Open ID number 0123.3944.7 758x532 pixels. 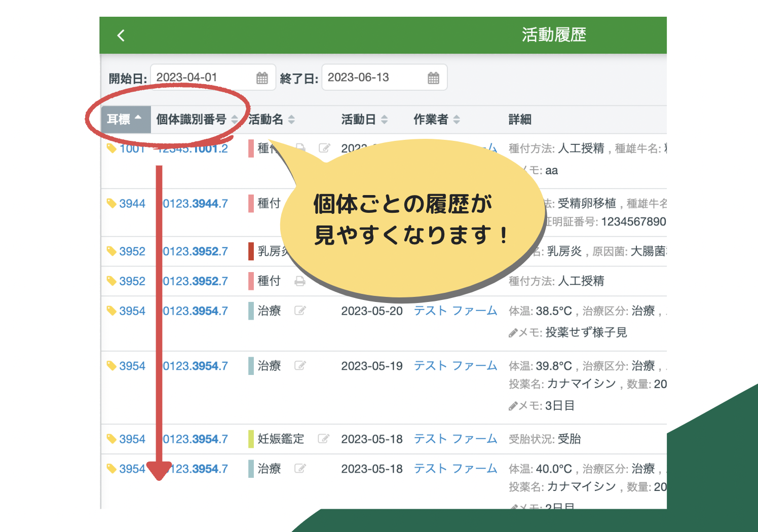tap(195, 204)
